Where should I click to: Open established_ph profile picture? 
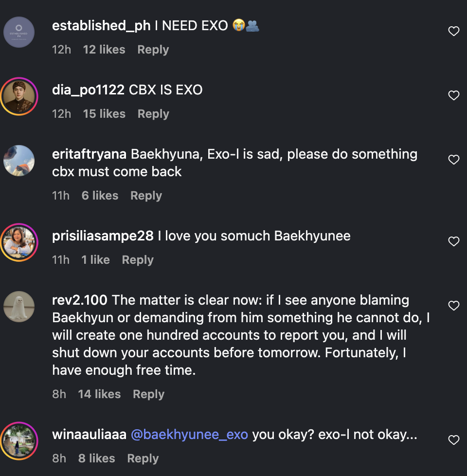click(19, 32)
